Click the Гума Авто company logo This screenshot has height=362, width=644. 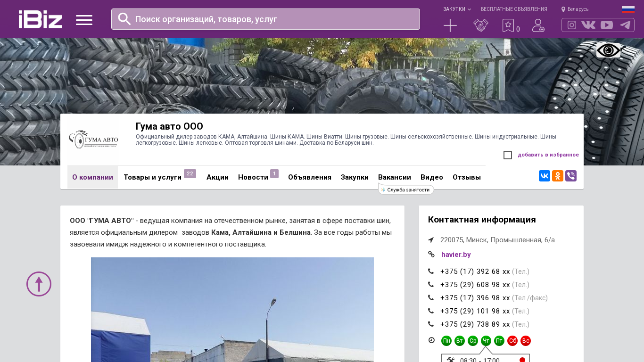tap(93, 140)
